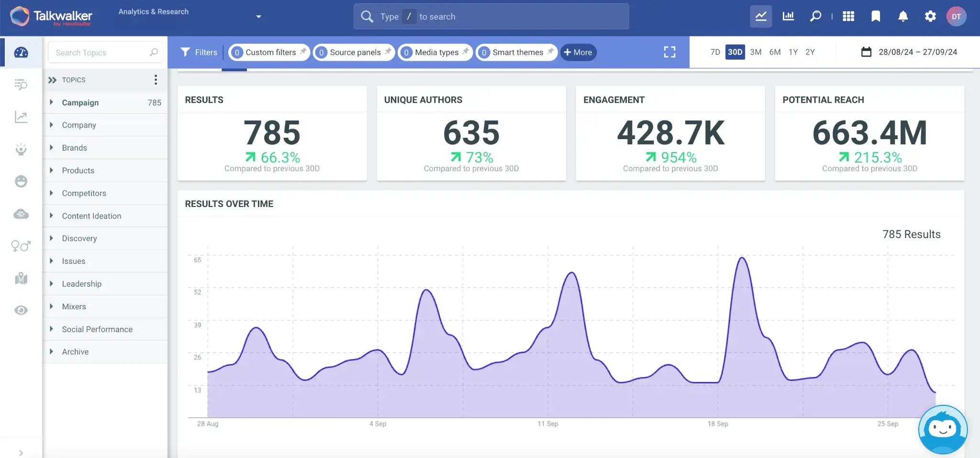The width and height of the screenshot is (980, 458).
Task: Open the bookmarks icon in top bar
Action: coord(876,17)
